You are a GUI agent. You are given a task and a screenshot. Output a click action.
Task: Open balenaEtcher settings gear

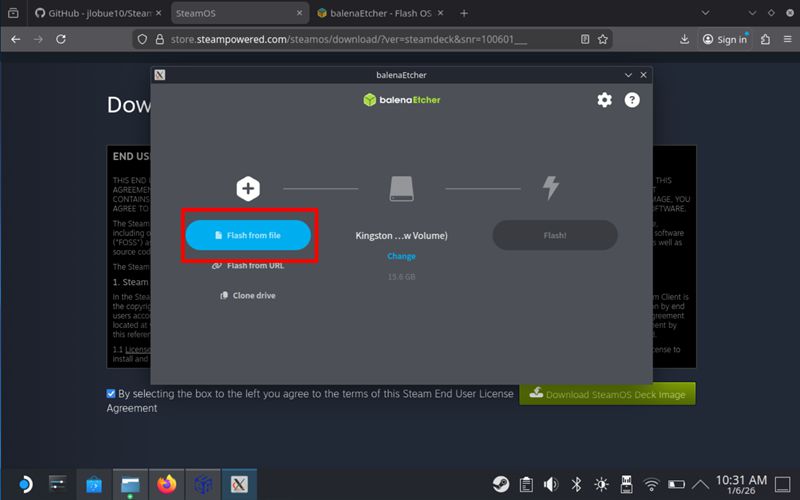tap(605, 100)
